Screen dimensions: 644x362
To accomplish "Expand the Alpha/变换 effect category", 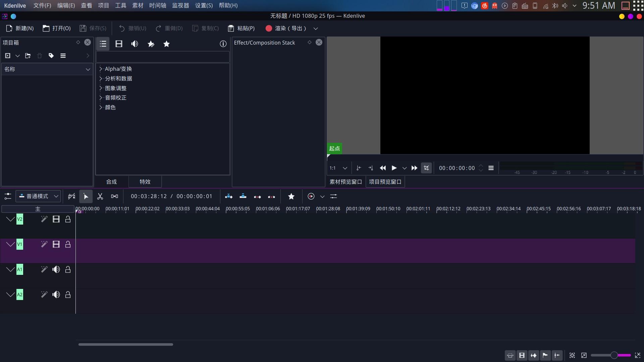I will (100, 69).
